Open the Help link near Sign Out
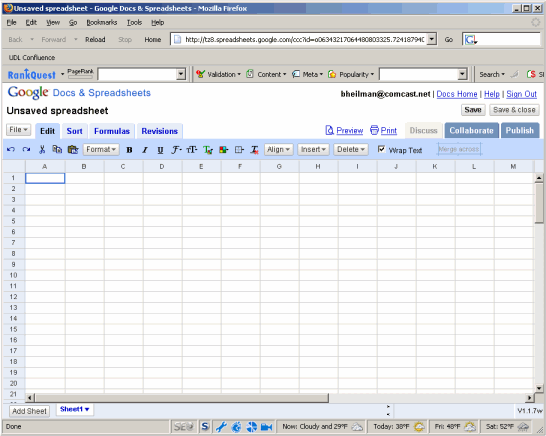546x436 pixels. [491, 94]
